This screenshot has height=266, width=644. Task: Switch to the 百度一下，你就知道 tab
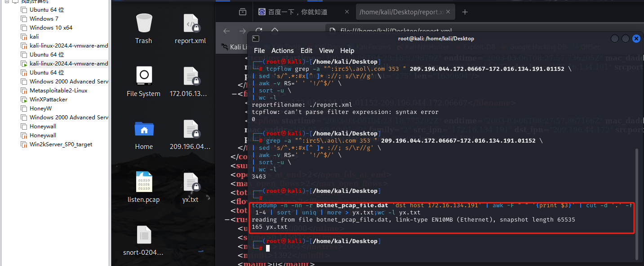point(303,12)
